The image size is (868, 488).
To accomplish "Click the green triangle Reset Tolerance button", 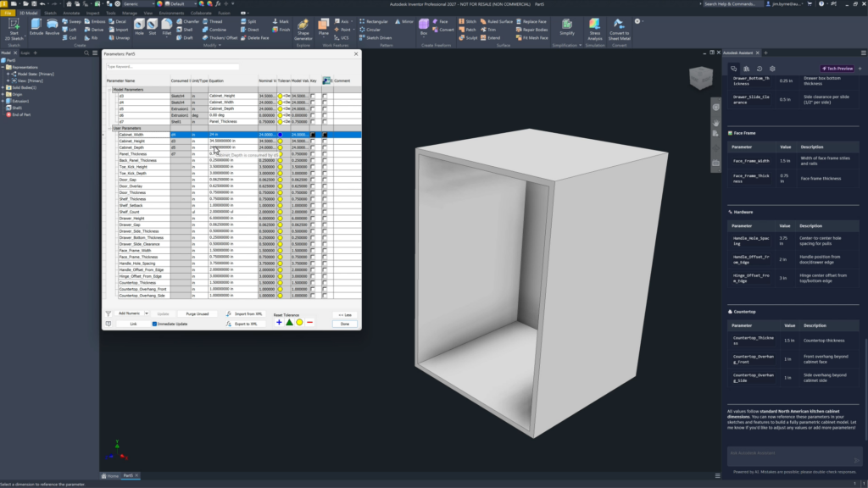I will 289,323.
